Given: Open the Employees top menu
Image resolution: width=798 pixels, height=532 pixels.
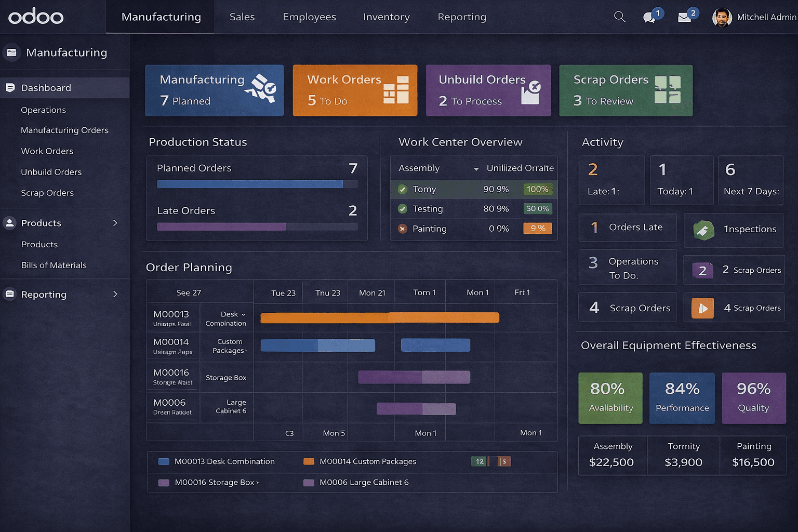Looking at the screenshot, I should pos(309,17).
